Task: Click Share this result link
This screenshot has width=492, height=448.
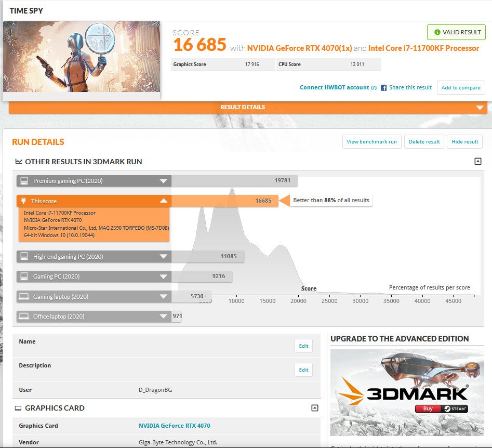Action: coord(410,88)
